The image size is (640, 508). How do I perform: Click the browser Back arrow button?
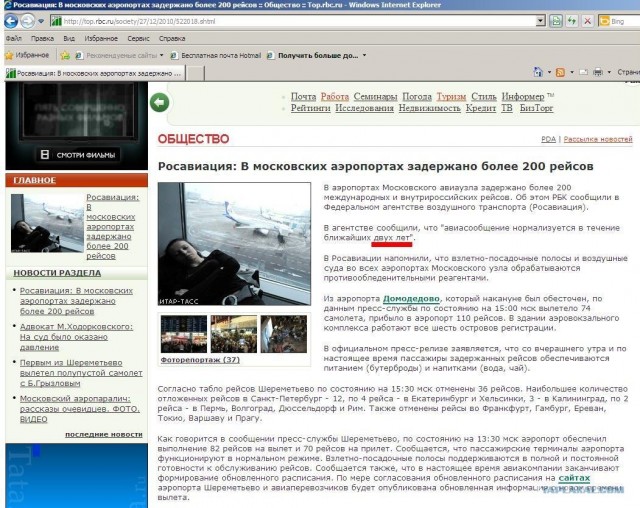tap(11, 21)
